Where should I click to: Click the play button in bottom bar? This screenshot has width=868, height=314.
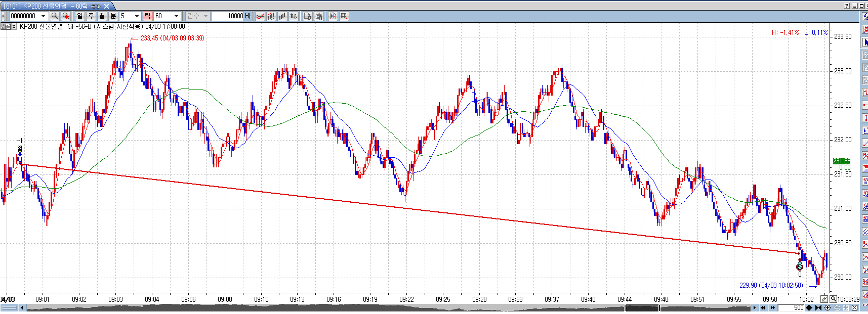[754, 308]
